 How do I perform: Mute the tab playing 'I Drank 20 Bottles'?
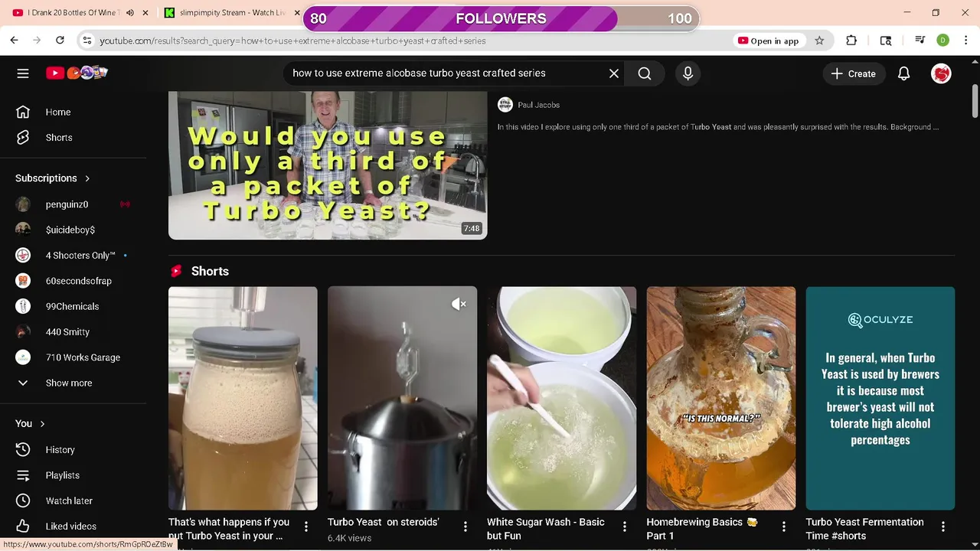pyautogui.click(x=130, y=13)
